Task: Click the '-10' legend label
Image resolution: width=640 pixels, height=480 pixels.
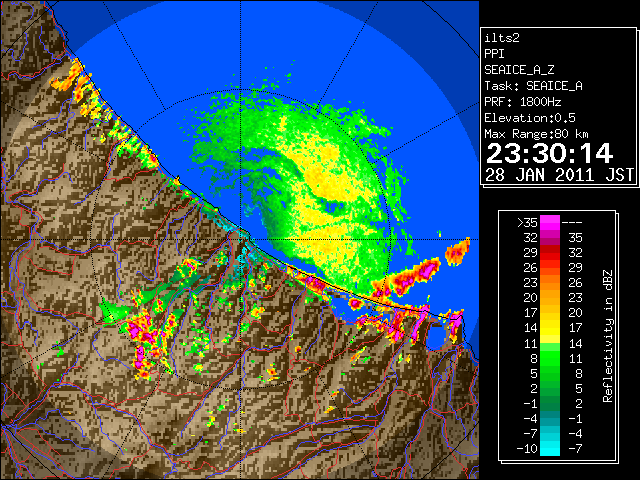Action: (527, 449)
